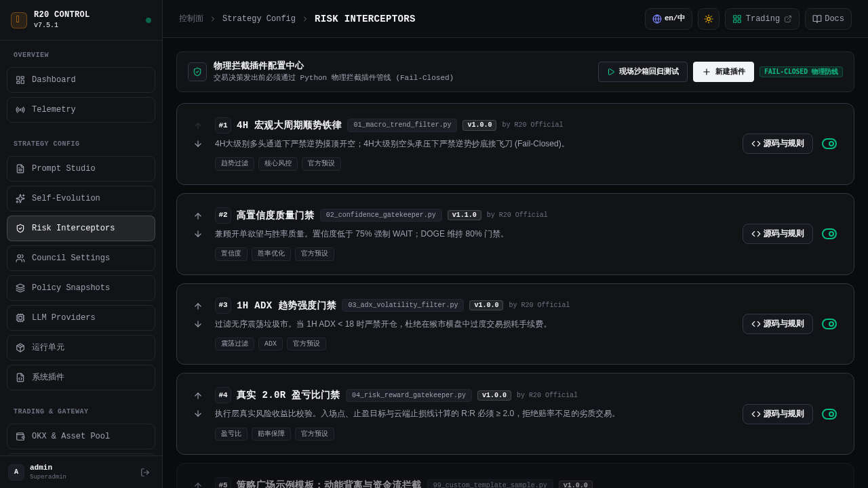Move plugin #2 up with arrow
This screenshot has height=488, width=868.
tap(198, 216)
